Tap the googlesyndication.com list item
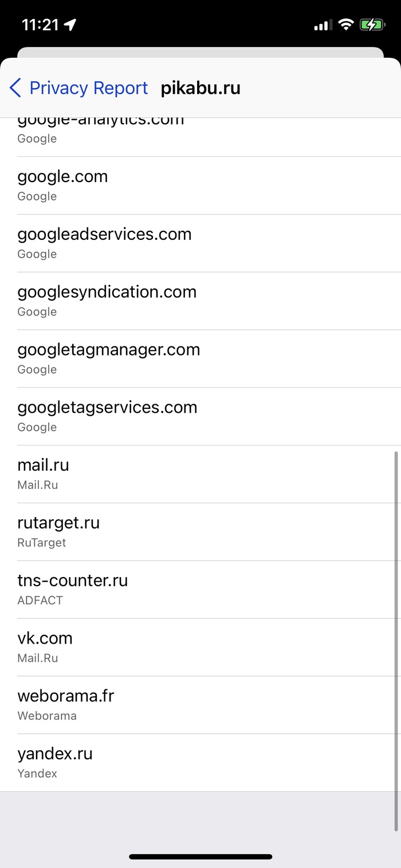Viewport: 401px width, 868px height. click(x=200, y=301)
